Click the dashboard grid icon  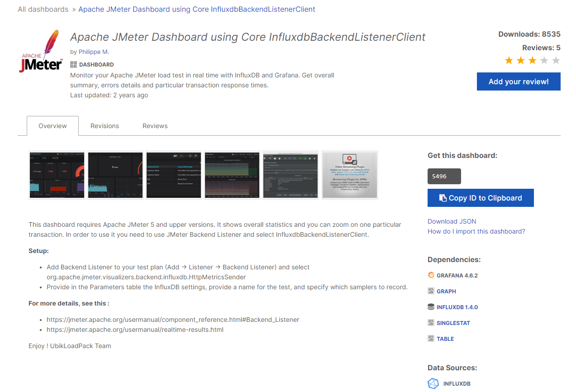coord(73,65)
